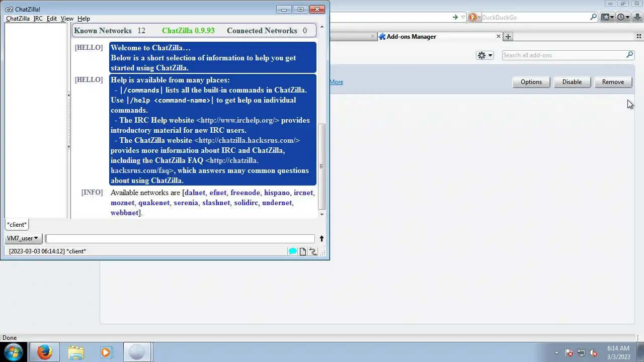Screen dimensions: 644x362
Task: Click the dalnet network link
Action: point(195,193)
